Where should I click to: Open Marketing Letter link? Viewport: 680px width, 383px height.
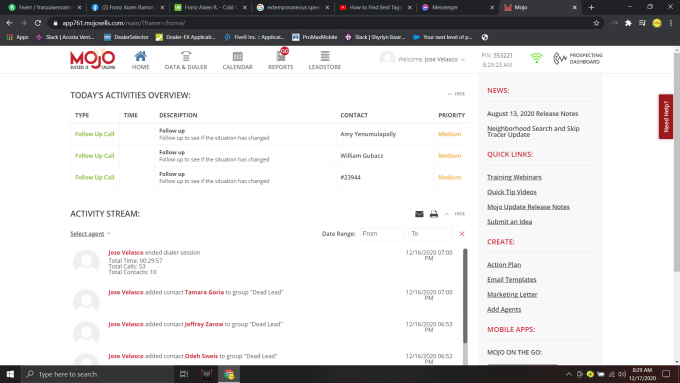pos(512,294)
